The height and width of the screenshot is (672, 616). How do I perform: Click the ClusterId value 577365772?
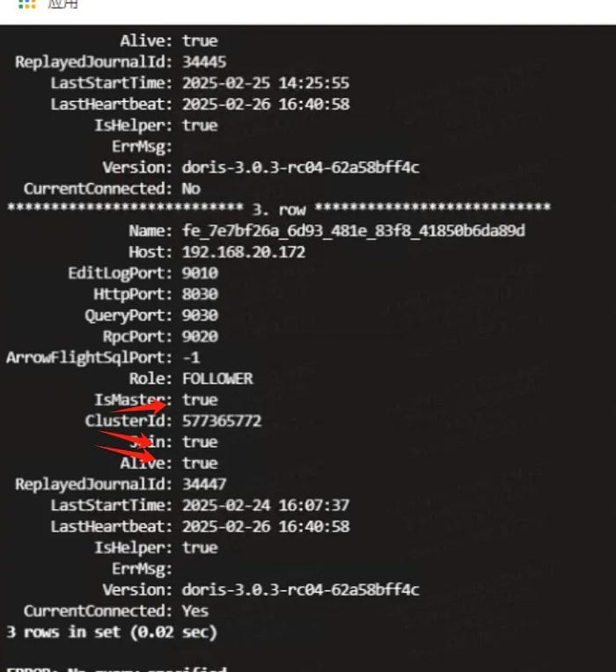(x=222, y=420)
